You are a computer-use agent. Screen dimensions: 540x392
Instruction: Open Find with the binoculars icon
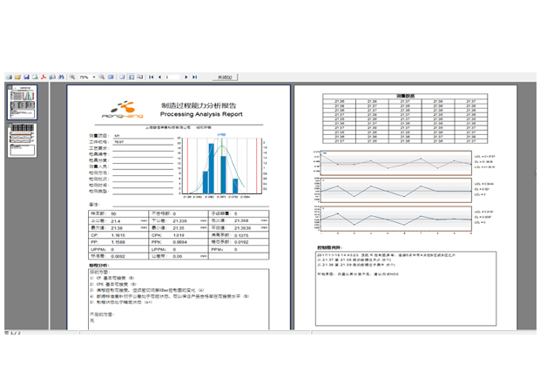coord(62,77)
